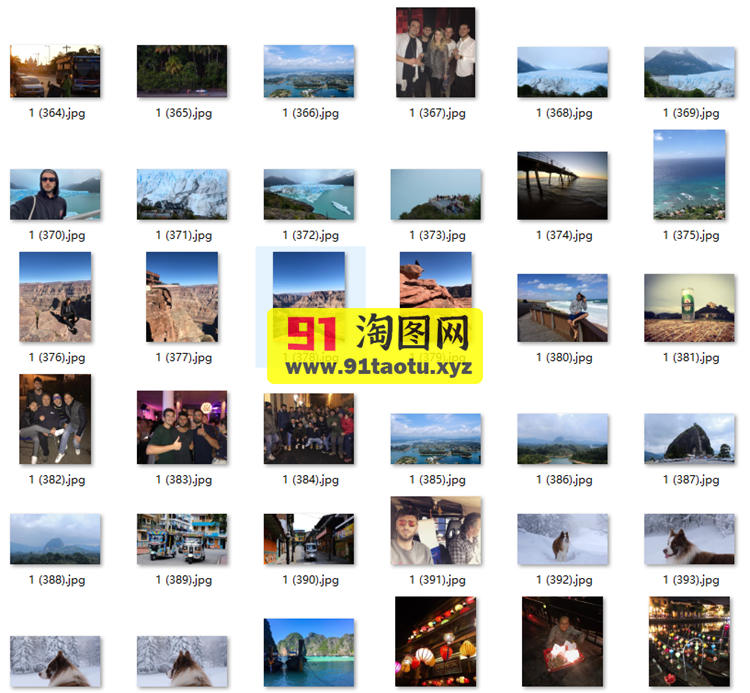Click the 1 (371).jpg ice wall thumbnail
Screen dimensions: 750x693
182,194
